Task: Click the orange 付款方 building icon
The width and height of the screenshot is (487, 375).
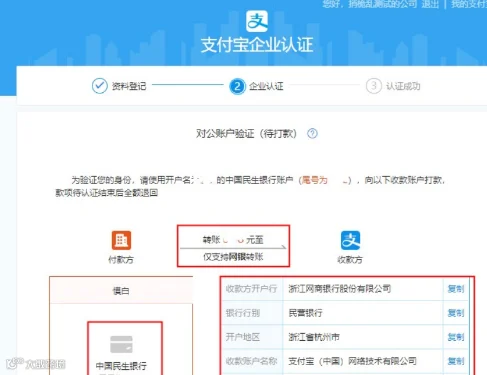Action: point(121,240)
